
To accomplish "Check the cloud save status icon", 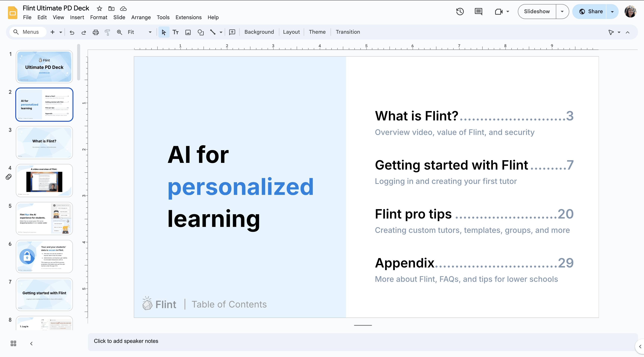I will [123, 9].
